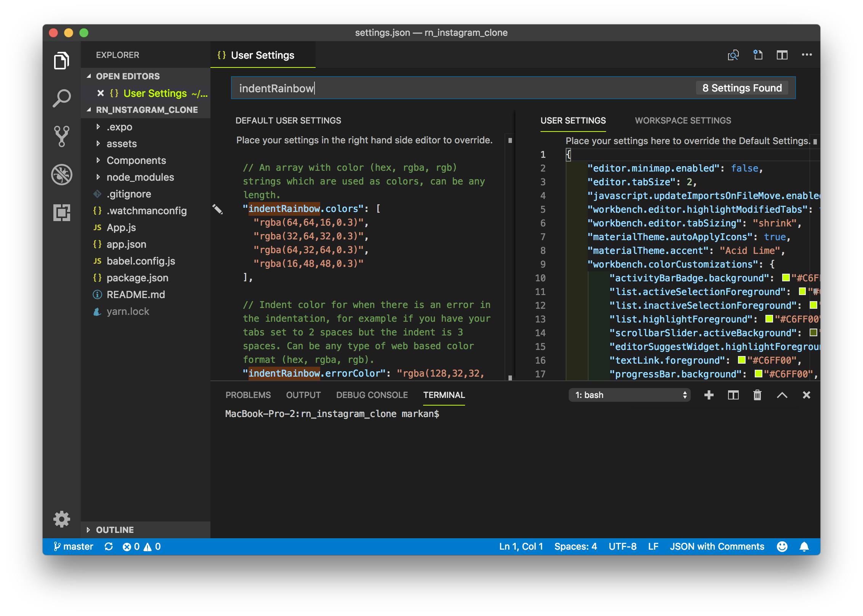
Task: Switch to the Workspace Settings tab
Action: click(x=683, y=120)
